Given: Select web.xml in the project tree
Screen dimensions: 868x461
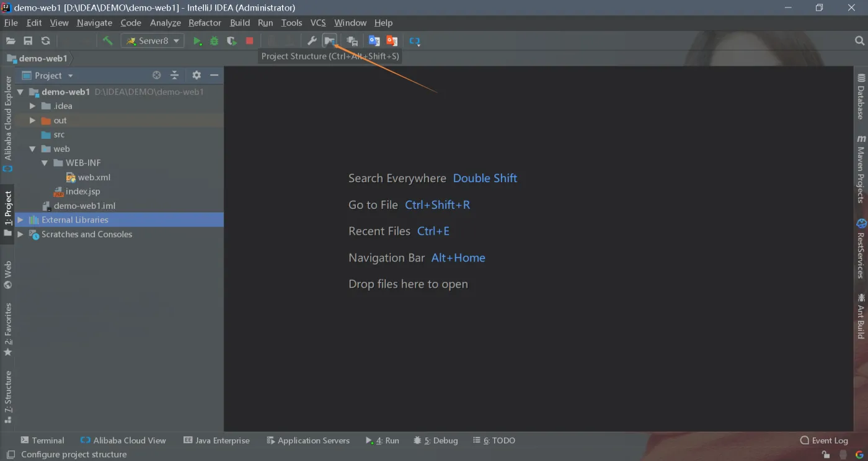Looking at the screenshot, I should [x=88, y=177].
